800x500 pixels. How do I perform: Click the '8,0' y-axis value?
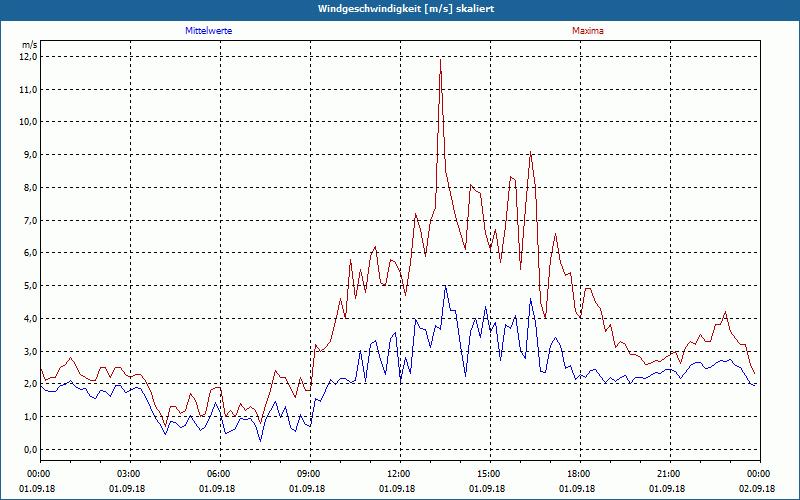31,188
